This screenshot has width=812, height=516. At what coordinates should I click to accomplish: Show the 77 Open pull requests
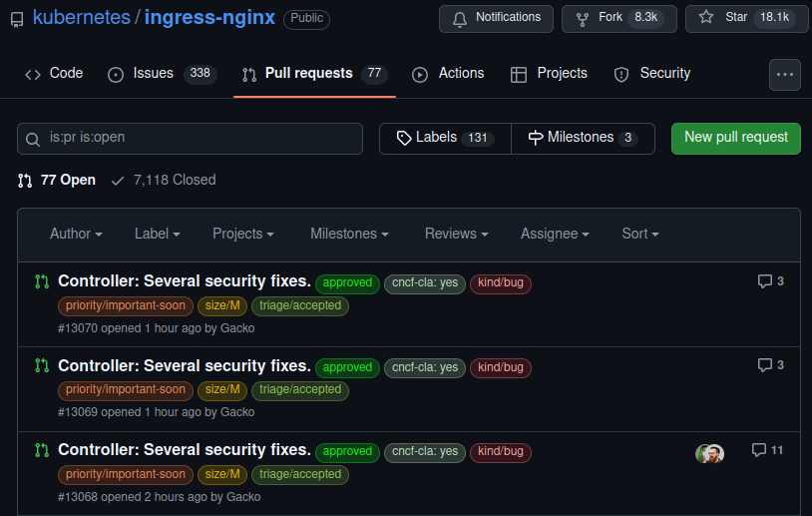pyautogui.click(x=57, y=180)
